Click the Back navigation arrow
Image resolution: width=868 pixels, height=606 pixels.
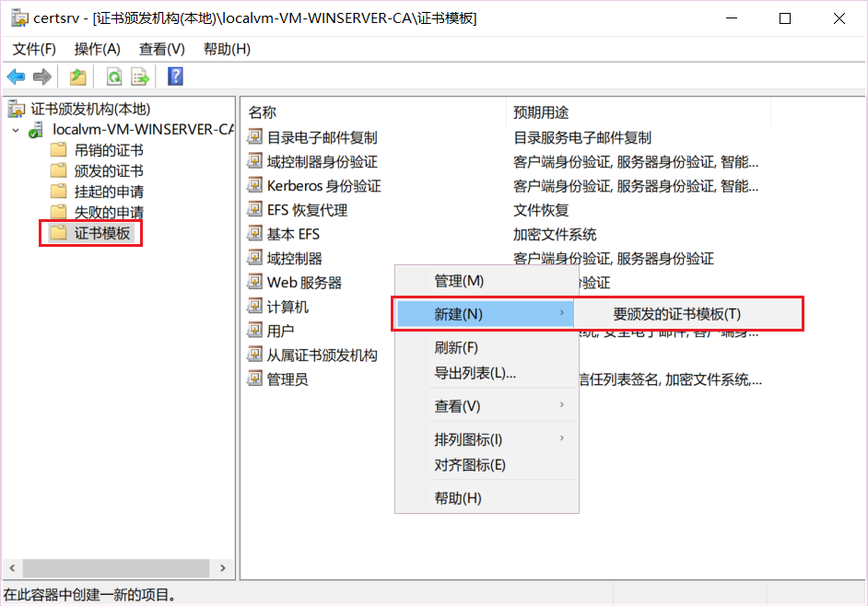coord(16,76)
